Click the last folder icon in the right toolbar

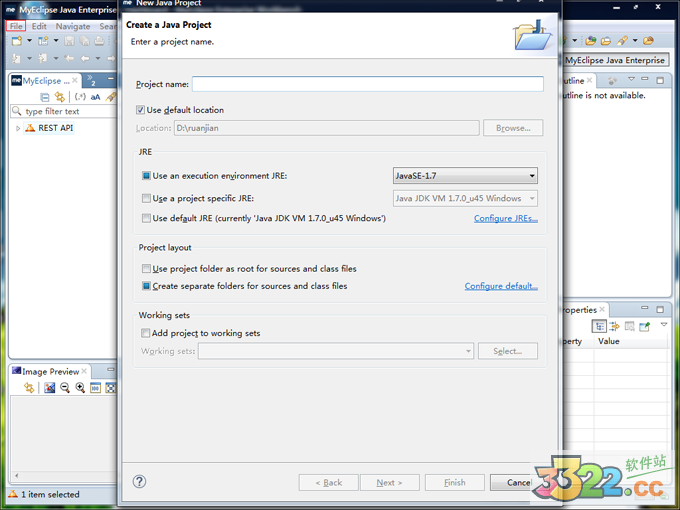click(x=648, y=41)
